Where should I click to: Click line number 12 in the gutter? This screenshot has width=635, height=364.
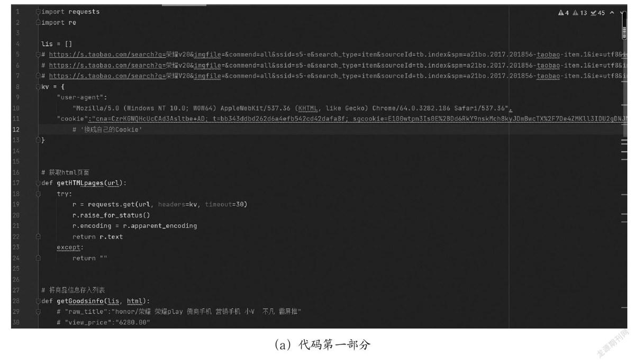[x=16, y=130]
